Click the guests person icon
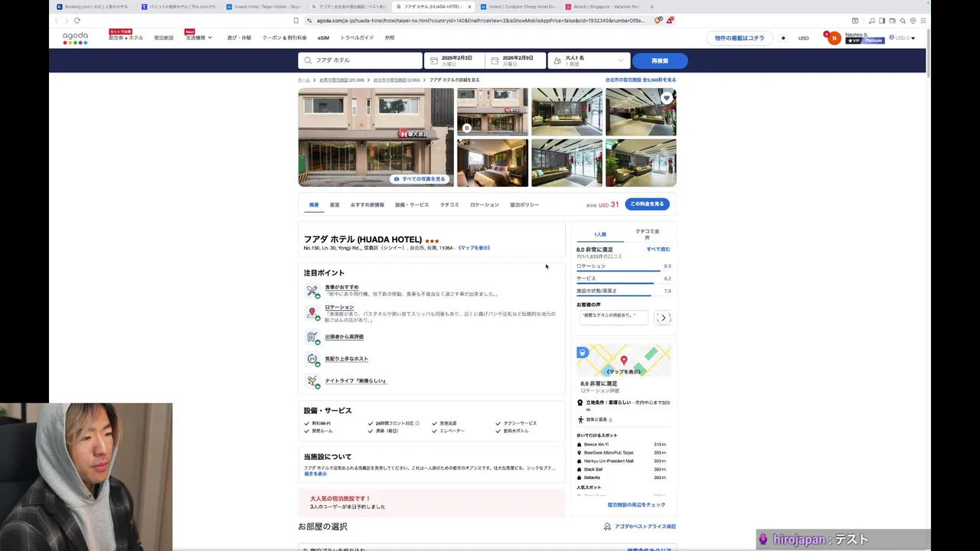Screen dimensions: 980x551 (556, 60)
